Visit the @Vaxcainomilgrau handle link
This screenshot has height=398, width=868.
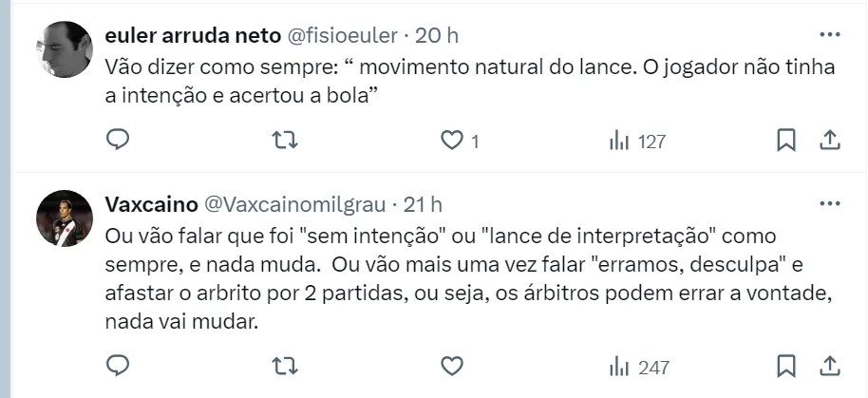coord(294,204)
